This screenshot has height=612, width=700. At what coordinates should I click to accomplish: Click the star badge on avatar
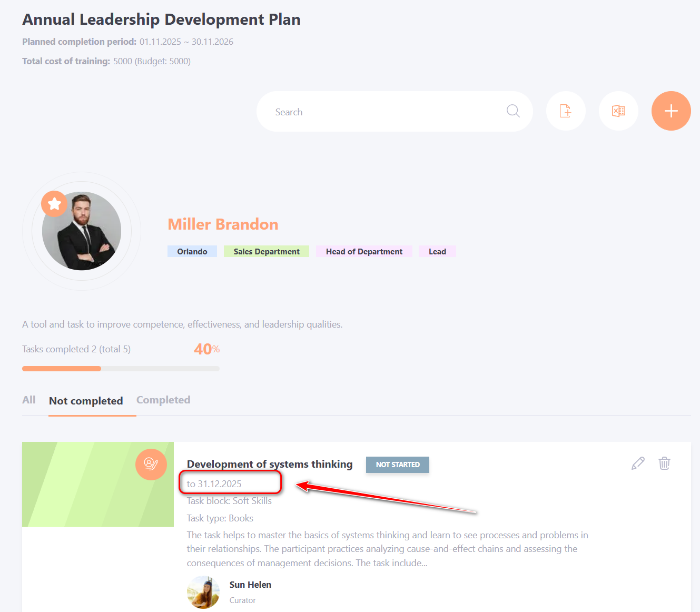(54, 204)
